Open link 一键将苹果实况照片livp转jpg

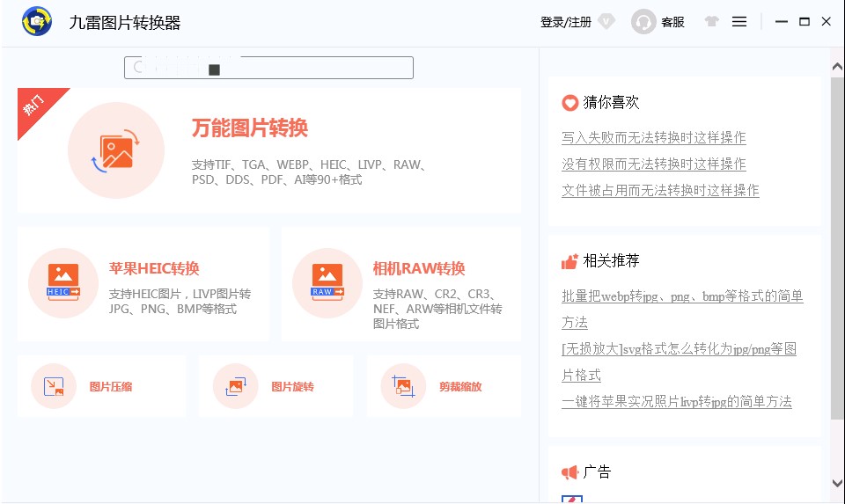click(676, 401)
